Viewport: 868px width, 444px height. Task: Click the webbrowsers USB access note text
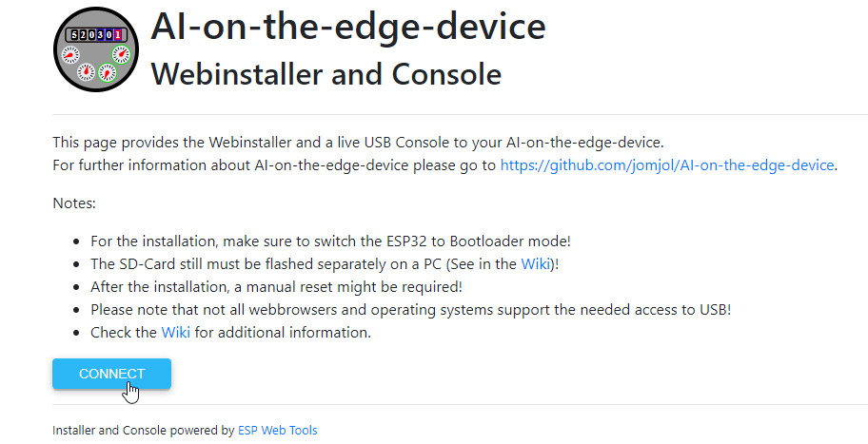pos(411,310)
